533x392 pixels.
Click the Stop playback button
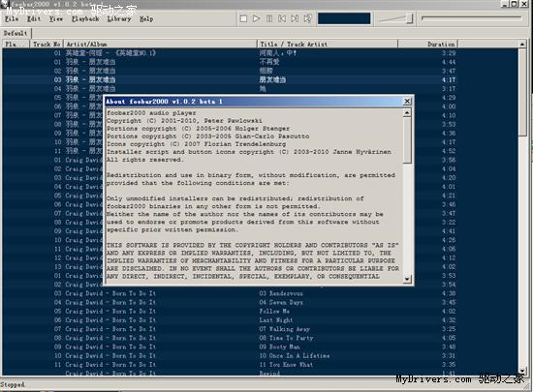[x=243, y=18]
